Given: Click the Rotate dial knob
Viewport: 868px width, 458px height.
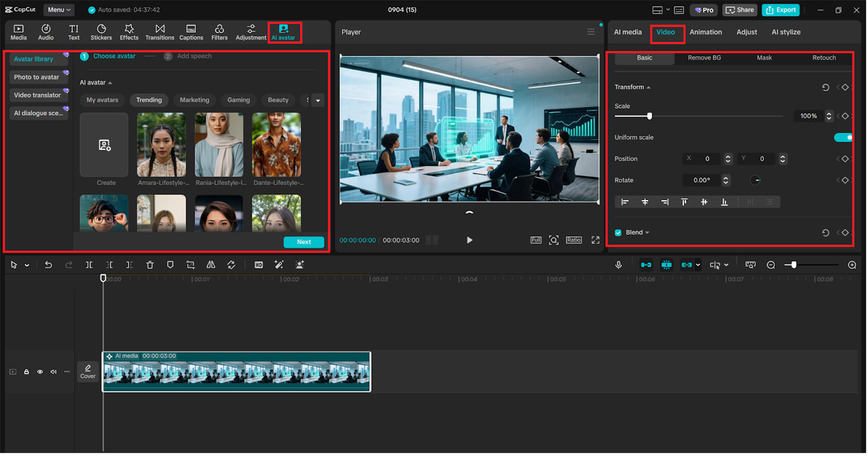Looking at the screenshot, I should (x=755, y=180).
